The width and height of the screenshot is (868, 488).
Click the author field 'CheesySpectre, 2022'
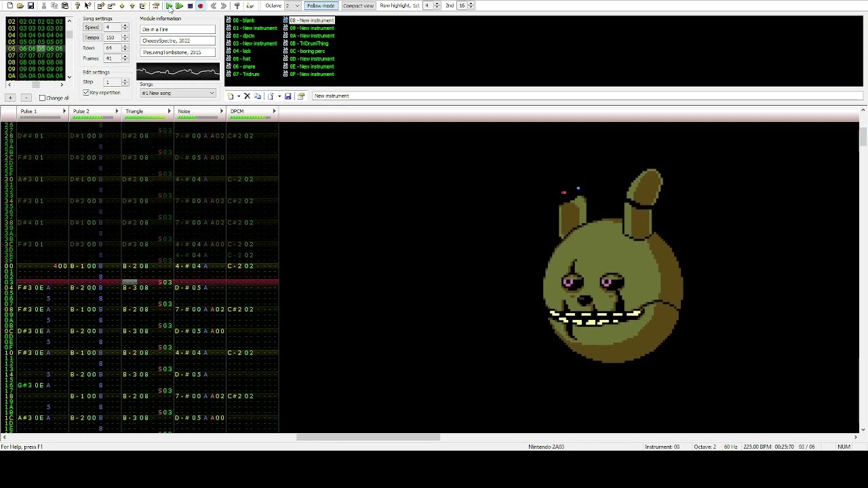[x=178, y=41]
